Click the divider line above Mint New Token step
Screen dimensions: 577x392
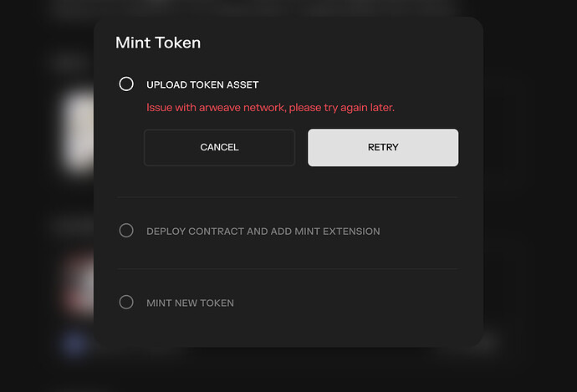(x=288, y=269)
